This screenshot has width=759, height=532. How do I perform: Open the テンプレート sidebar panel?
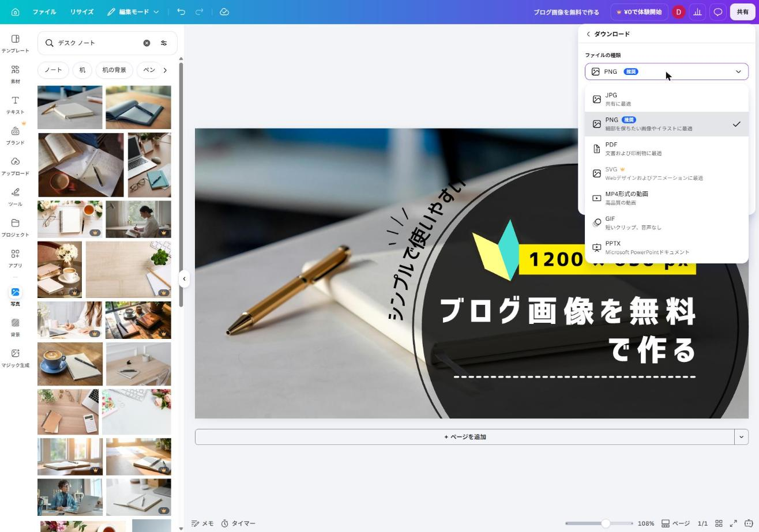coord(15,43)
